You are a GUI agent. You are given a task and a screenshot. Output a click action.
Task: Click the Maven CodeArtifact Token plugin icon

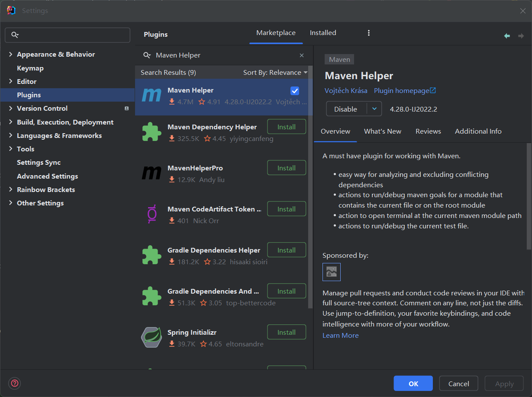click(152, 214)
